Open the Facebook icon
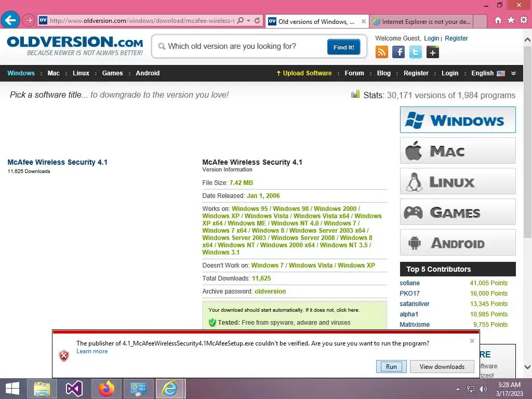The image size is (532, 399). (x=398, y=52)
